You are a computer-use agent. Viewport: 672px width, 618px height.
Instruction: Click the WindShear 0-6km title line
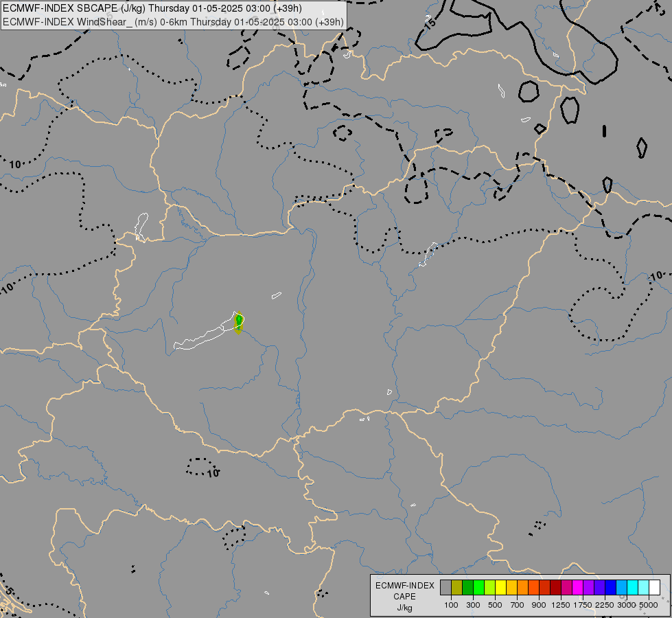[x=173, y=22]
